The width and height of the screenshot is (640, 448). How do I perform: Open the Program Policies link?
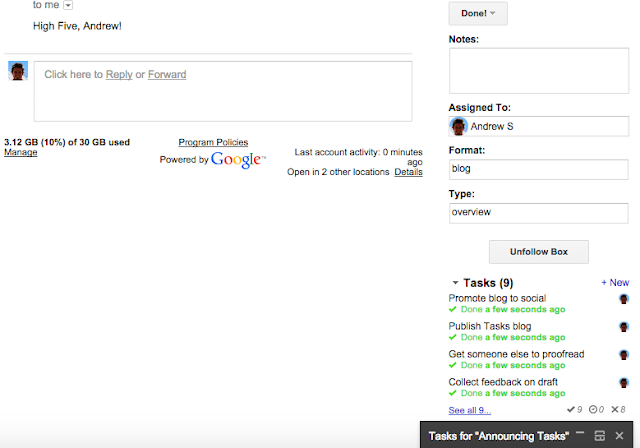[x=213, y=142]
